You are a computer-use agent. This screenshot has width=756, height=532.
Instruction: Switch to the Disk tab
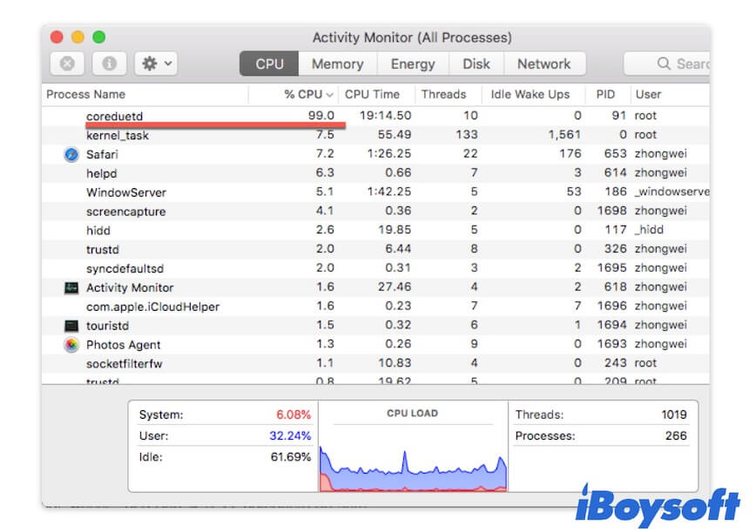476,64
